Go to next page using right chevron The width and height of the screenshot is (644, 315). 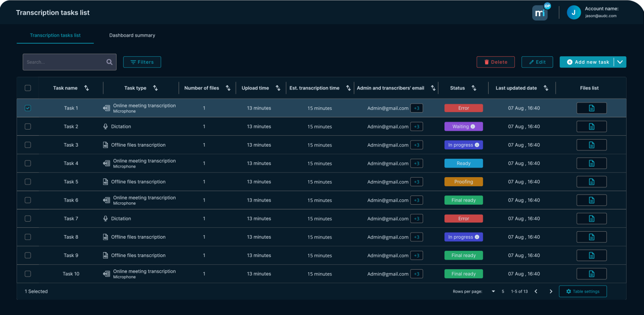[x=551, y=292]
